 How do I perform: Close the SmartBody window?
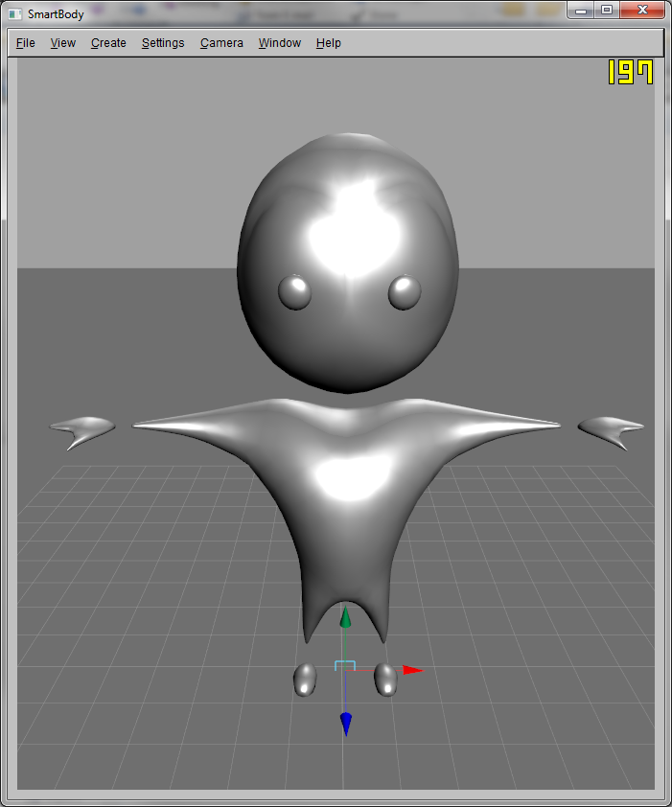[642, 11]
